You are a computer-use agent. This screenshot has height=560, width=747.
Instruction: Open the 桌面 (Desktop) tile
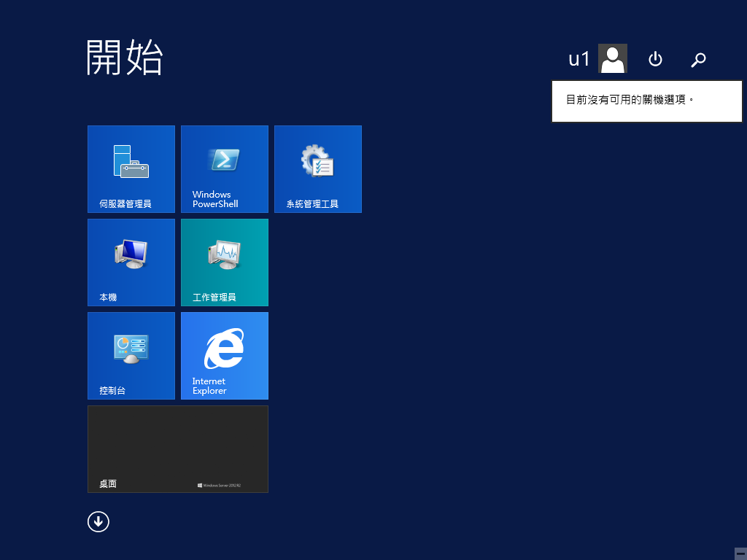coord(178,449)
